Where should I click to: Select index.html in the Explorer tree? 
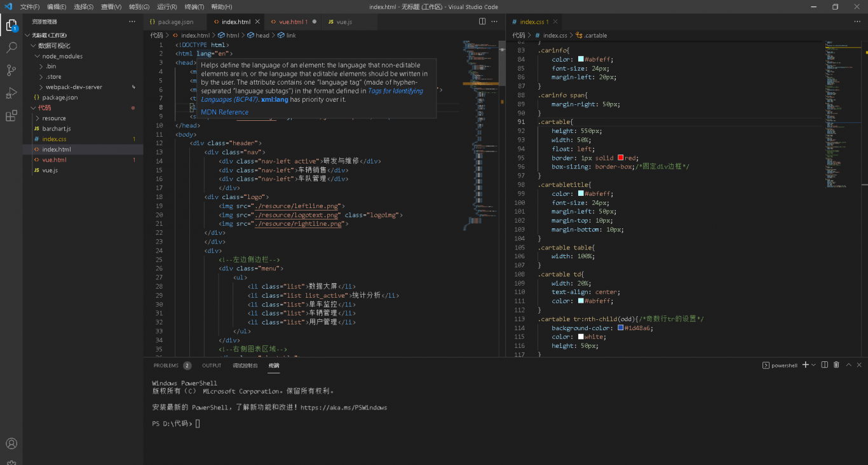click(x=83, y=149)
